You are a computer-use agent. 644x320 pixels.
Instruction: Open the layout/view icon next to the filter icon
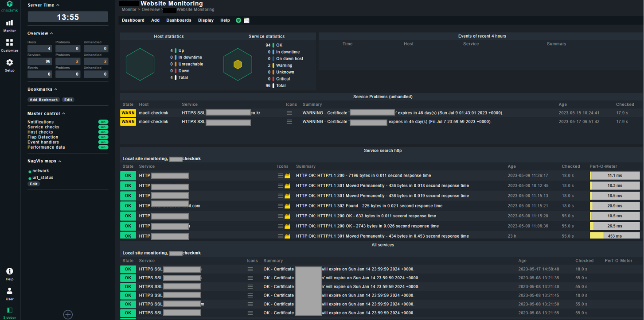pos(246,20)
